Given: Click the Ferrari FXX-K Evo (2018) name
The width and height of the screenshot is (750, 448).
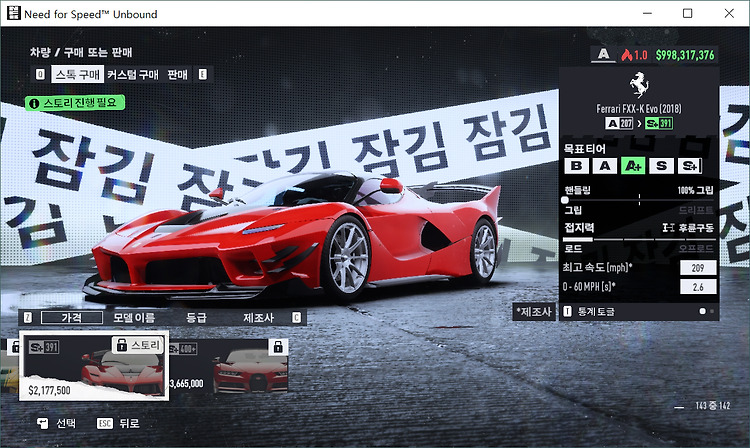Looking at the screenshot, I should pyautogui.click(x=639, y=109).
